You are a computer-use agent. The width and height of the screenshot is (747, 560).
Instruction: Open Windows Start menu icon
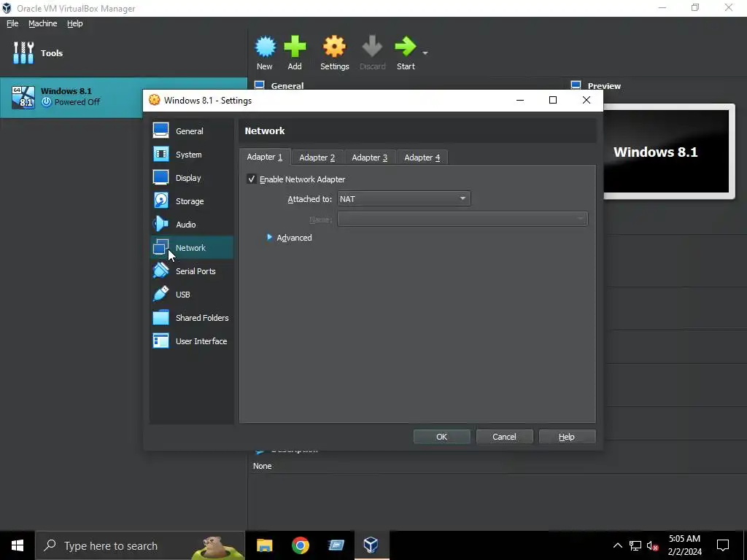point(18,545)
